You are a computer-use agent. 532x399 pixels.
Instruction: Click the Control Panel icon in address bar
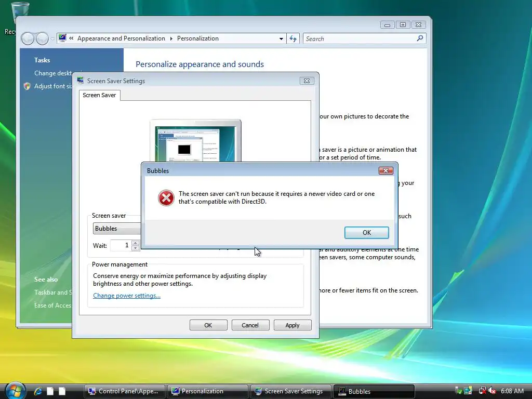coord(62,38)
